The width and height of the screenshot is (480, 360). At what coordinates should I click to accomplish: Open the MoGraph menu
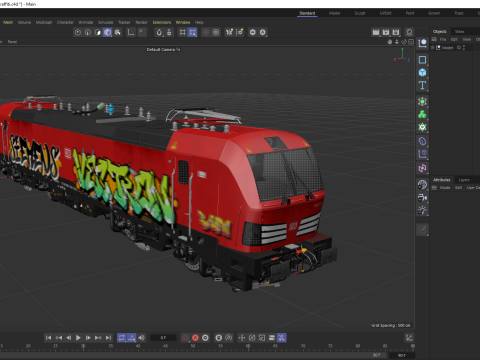click(x=44, y=22)
